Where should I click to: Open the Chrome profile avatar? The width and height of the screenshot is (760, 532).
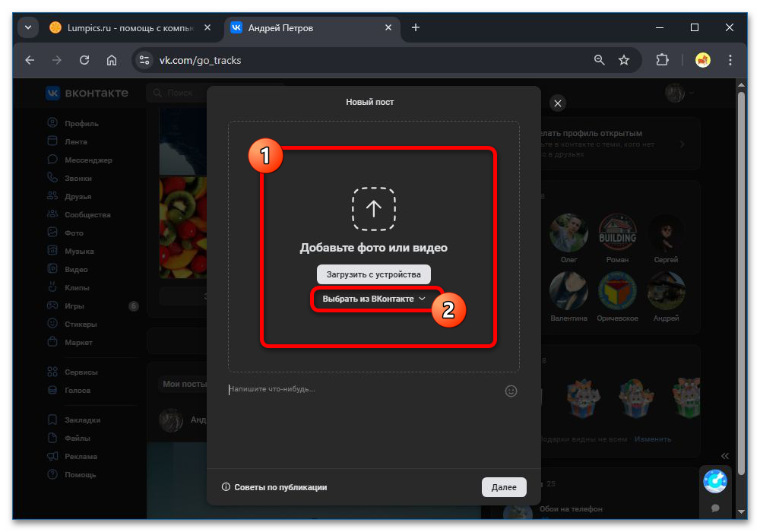[703, 60]
